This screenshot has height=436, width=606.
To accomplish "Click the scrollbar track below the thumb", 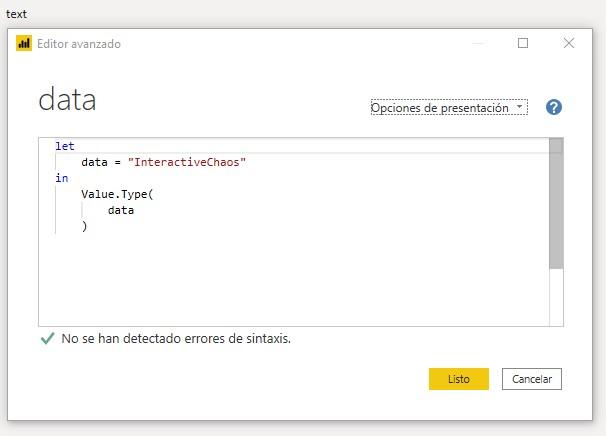I will (556, 295).
